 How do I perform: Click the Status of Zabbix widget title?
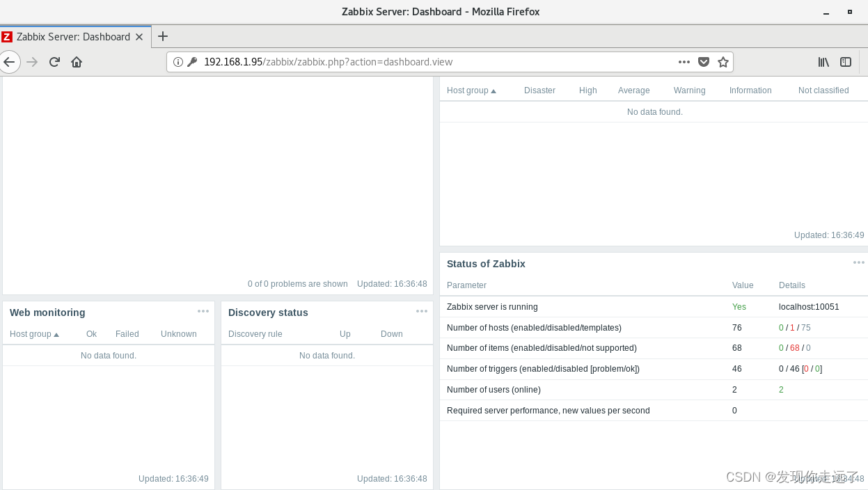tap(486, 264)
